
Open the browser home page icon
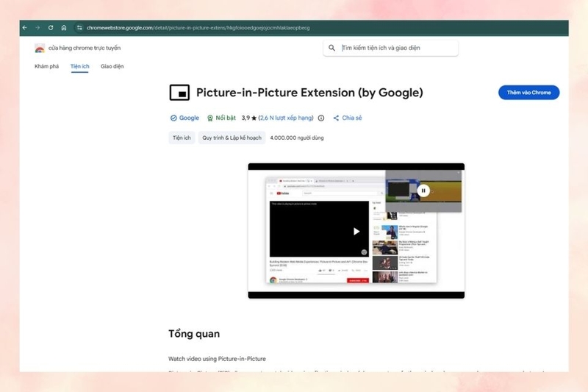(64, 28)
